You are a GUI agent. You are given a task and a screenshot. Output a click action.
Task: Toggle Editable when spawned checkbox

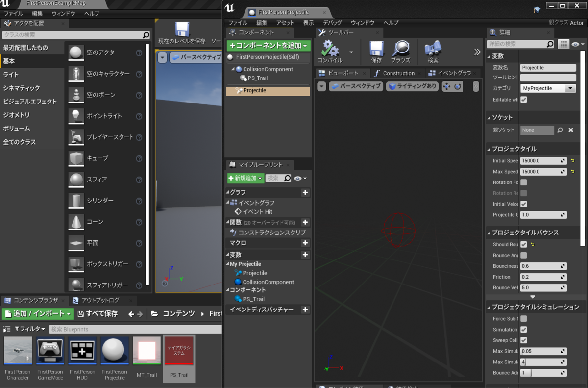[x=524, y=100]
